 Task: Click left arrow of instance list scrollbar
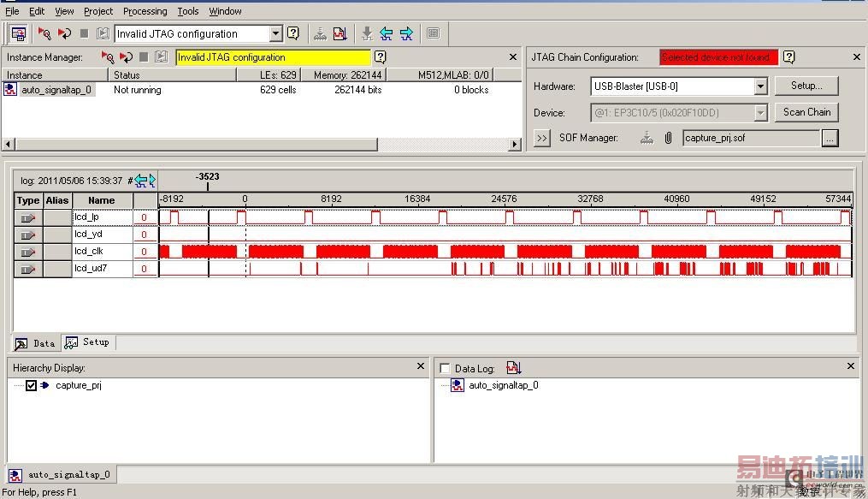(8, 144)
